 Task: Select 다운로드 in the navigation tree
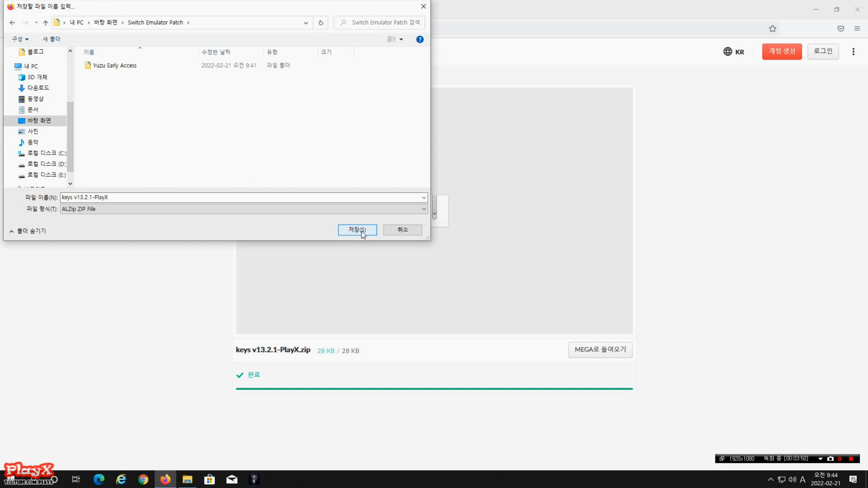(x=38, y=88)
